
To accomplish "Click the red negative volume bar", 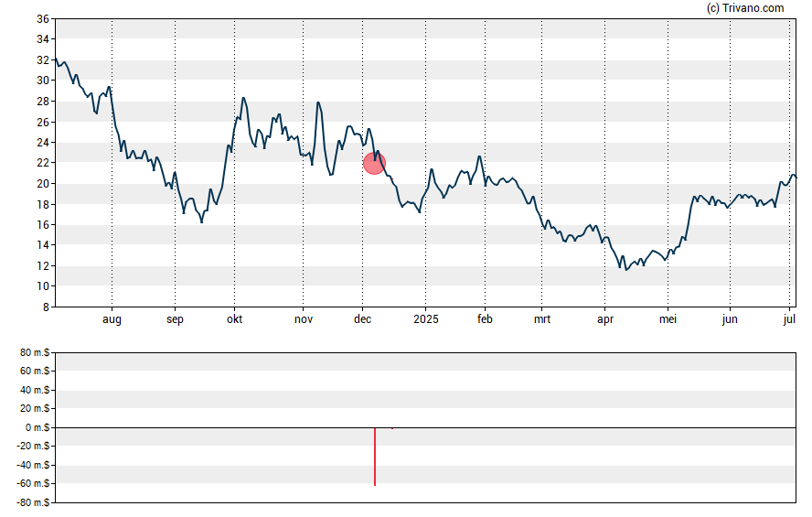I will [374, 457].
